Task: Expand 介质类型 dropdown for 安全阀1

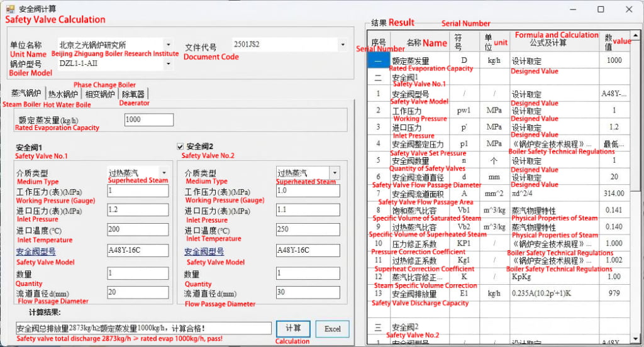Action: pyautogui.click(x=164, y=172)
